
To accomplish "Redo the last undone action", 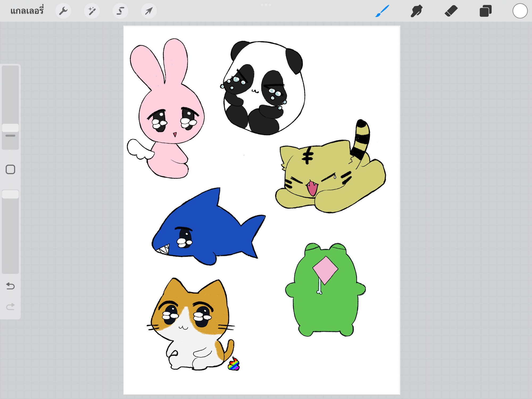I will (x=10, y=307).
